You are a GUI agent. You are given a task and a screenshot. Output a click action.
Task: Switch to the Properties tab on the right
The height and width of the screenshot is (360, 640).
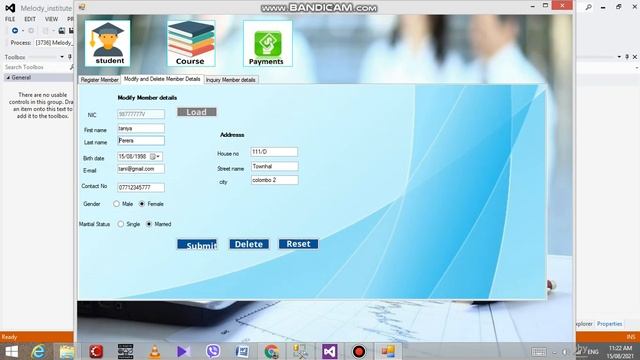(609, 324)
